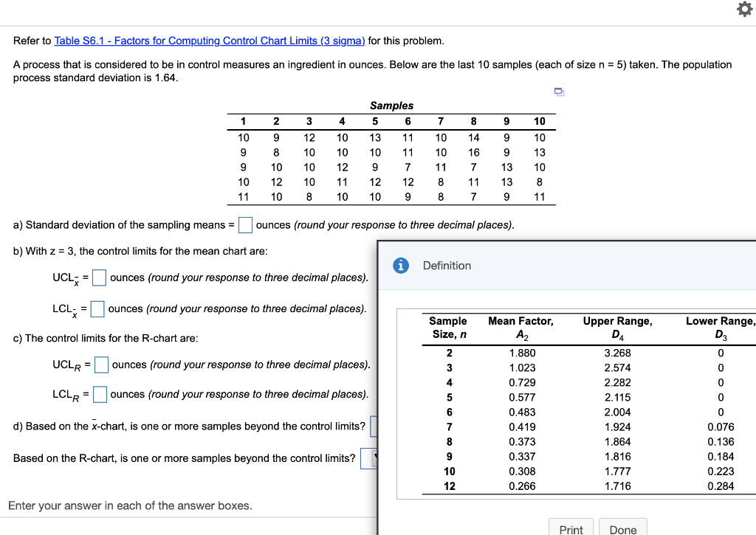Open the settings gear icon
Image resolution: width=756 pixels, height=535 pixels.
coord(744,10)
